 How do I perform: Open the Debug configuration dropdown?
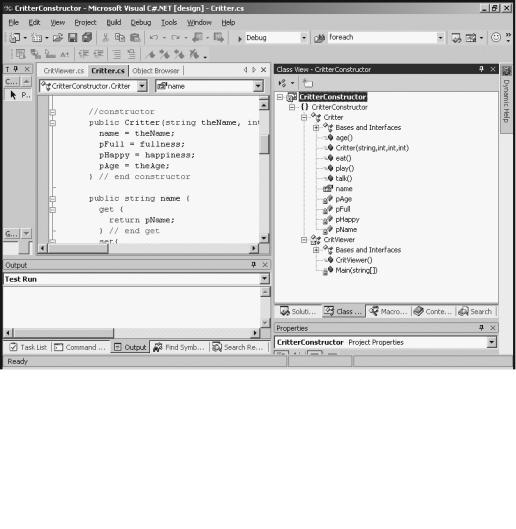(x=303, y=38)
